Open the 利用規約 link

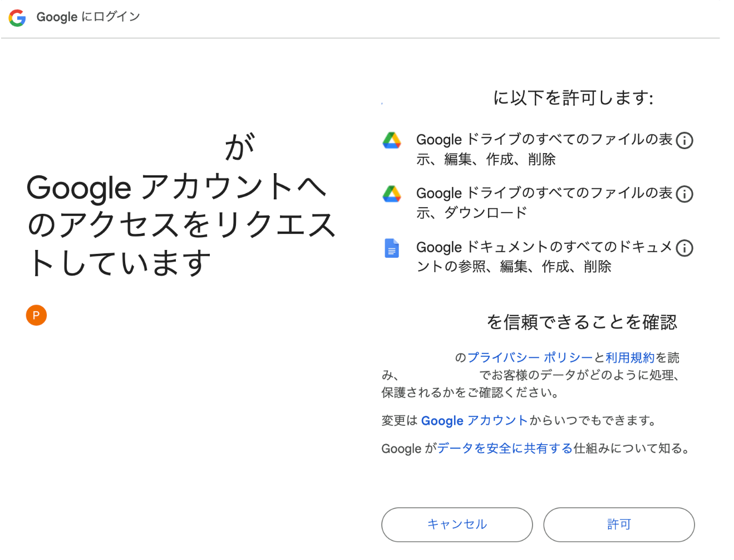click(630, 357)
